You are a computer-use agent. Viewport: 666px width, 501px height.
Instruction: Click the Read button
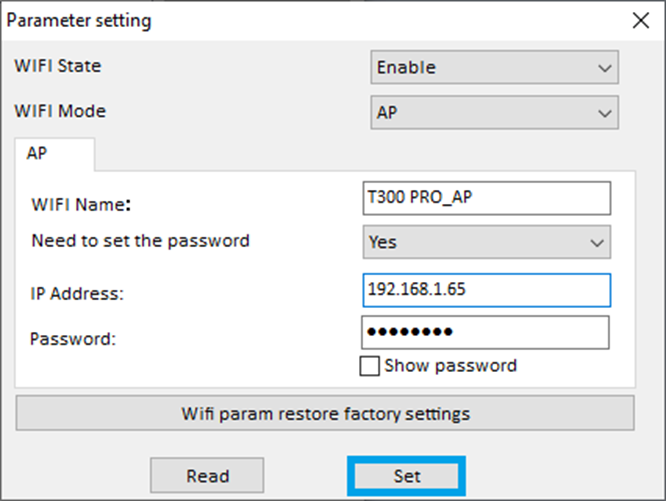[207, 476]
